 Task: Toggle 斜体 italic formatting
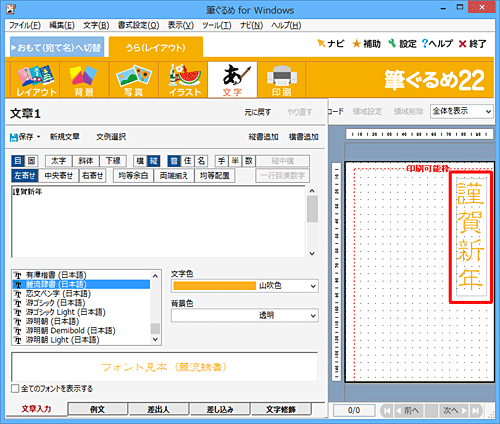[x=86, y=161]
